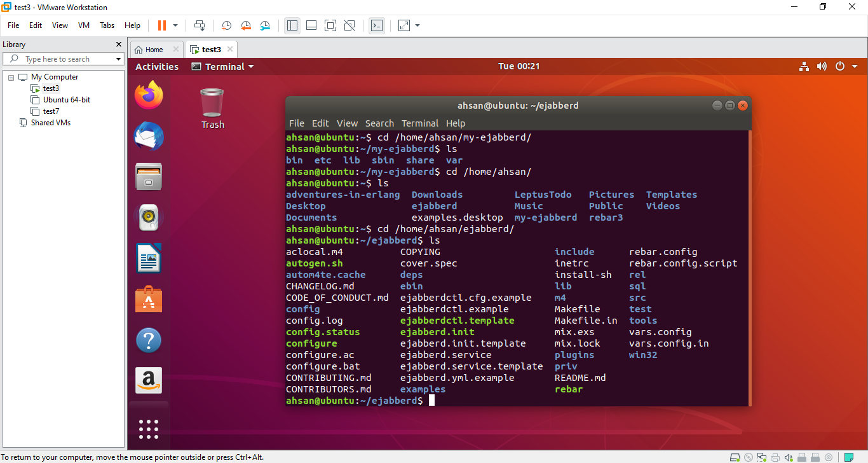Click the printer status icon
Image resolution: width=868 pixels, height=463 pixels.
775,457
